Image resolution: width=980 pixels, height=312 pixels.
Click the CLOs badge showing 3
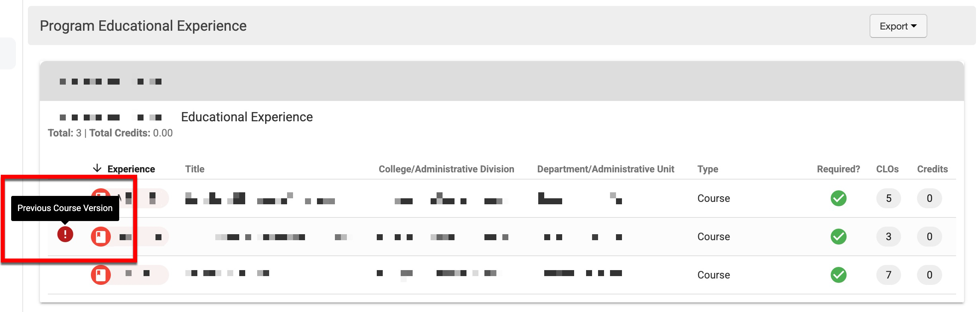pyautogui.click(x=888, y=237)
